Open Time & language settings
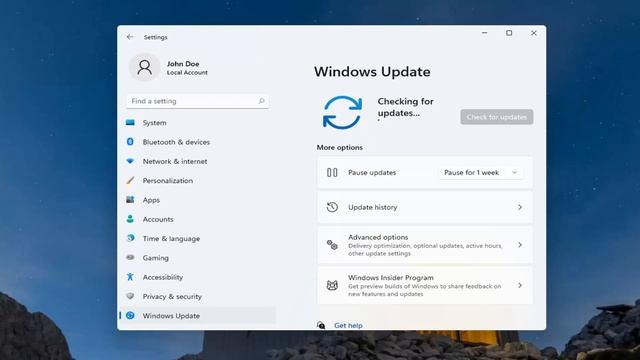Image resolution: width=640 pixels, height=360 pixels. click(198, 238)
